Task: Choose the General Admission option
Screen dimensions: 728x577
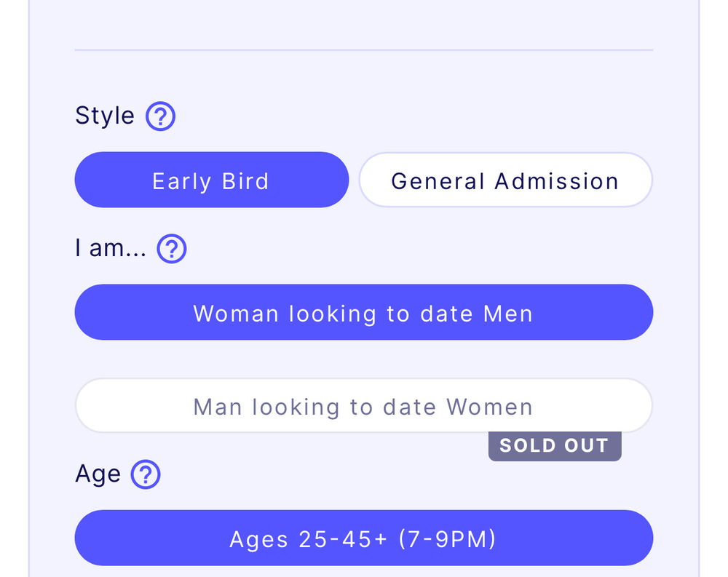Action: point(506,180)
